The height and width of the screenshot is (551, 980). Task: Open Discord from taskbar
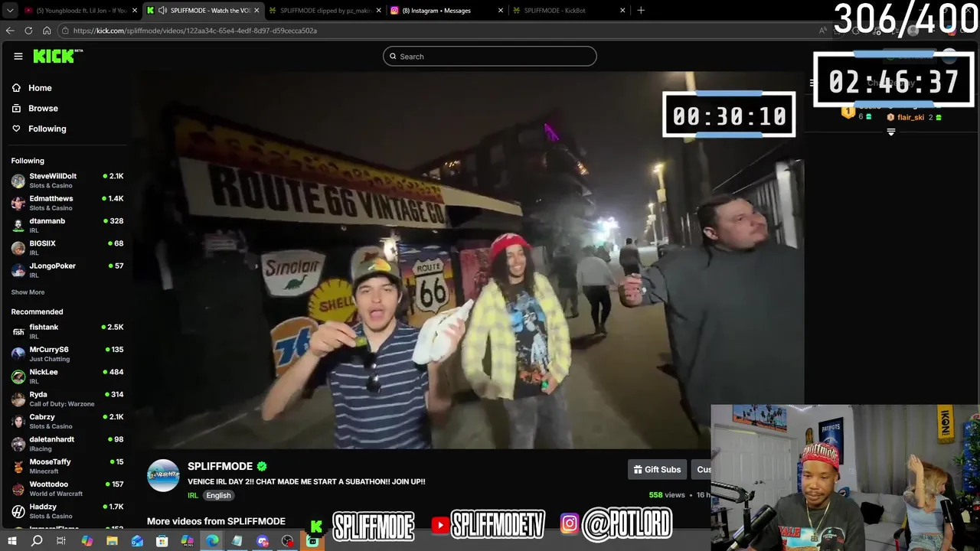[x=263, y=541]
